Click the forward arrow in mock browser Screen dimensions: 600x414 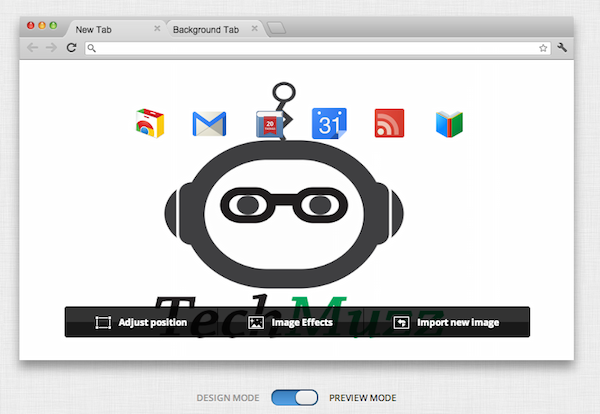[x=51, y=48]
